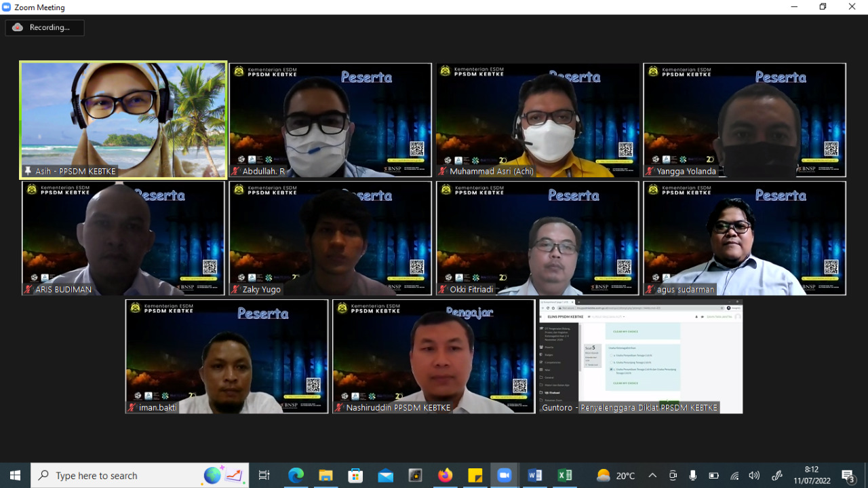
Task: Open the dark star app on taskbar
Action: coord(415,475)
